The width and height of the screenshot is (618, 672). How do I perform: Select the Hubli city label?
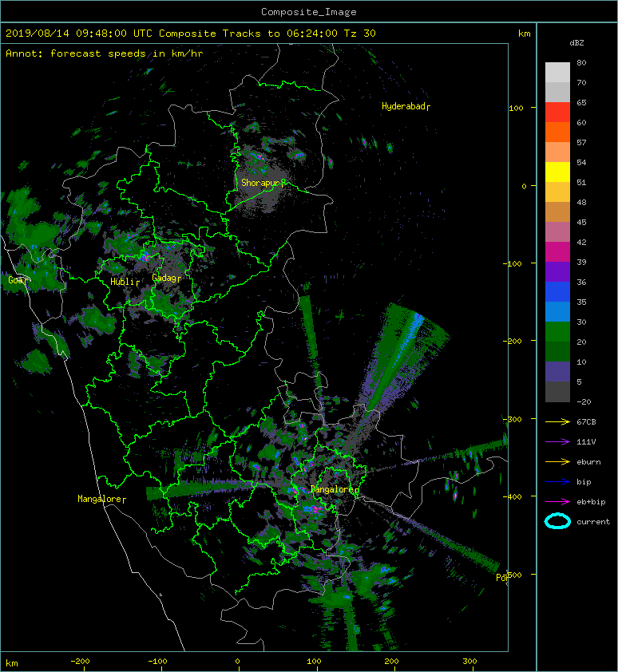122,282
